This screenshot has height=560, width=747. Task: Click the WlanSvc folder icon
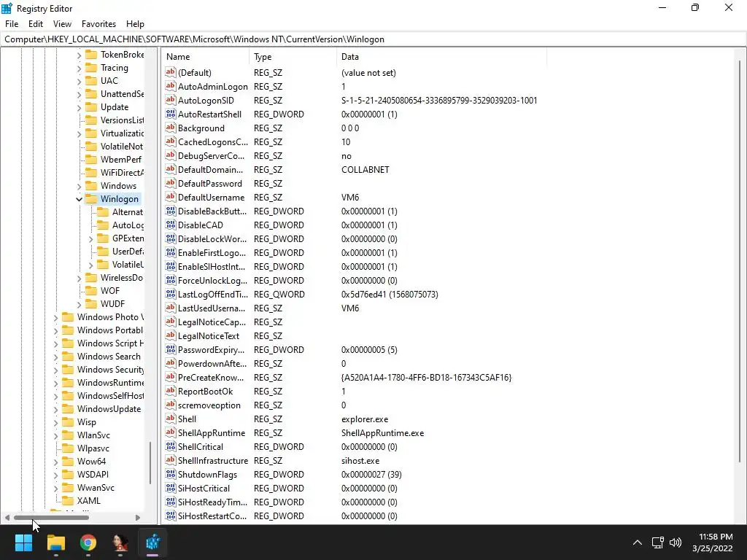[68, 435]
